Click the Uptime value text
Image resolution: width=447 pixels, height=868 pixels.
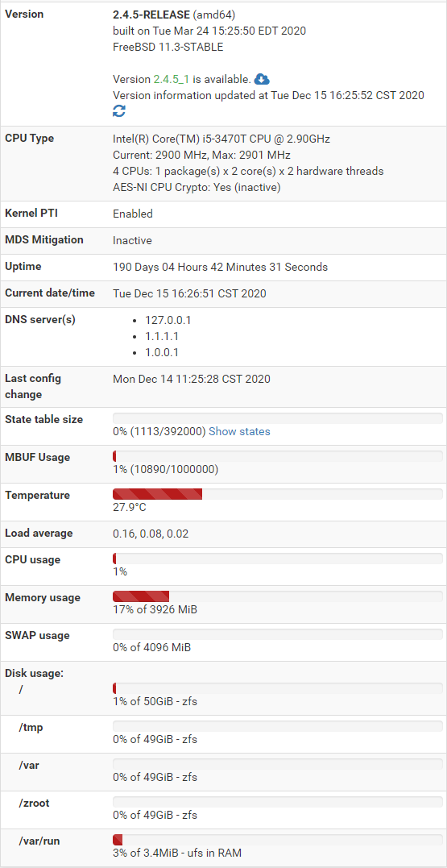pyautogui.click(x=220, y=267)
